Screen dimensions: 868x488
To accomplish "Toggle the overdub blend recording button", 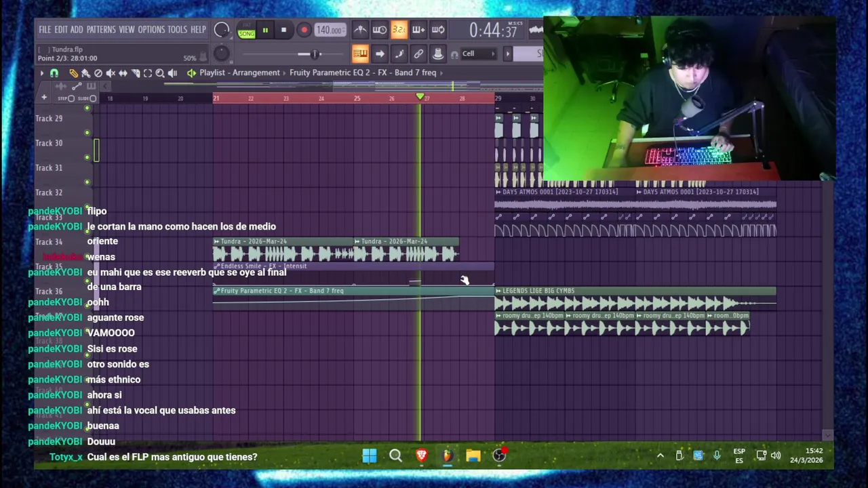I will pyautogui.click(x=418, y=30).
